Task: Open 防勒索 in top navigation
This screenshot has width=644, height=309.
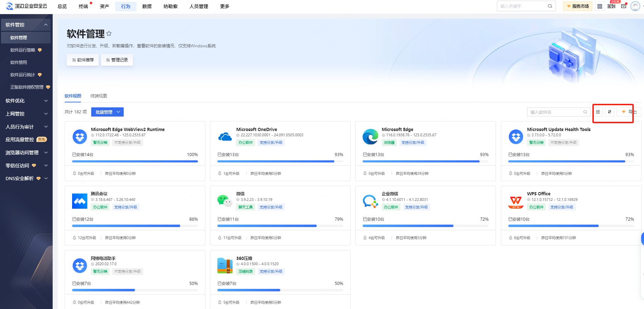Action: [171, 6]
